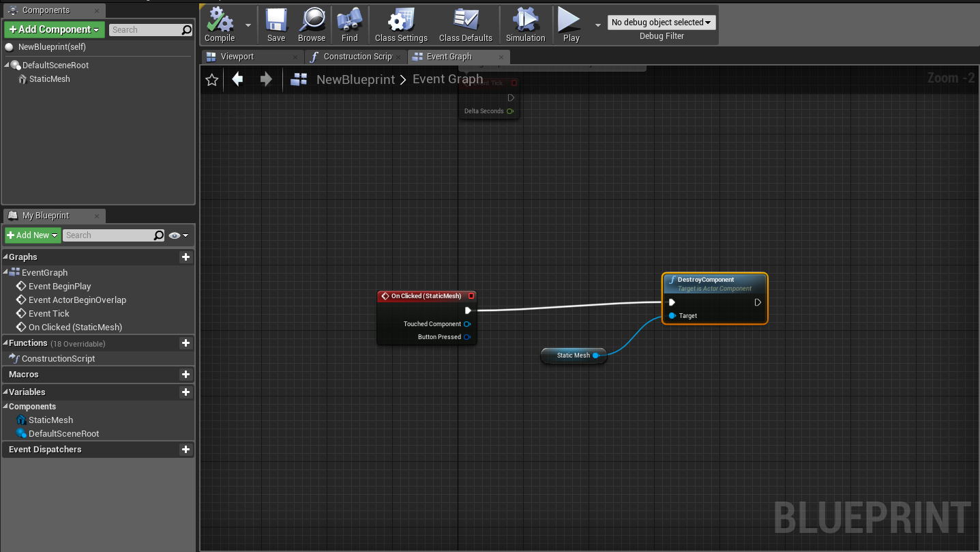This screenshot has width=980, height=552.
Task: Go forward with the right arrow
Action: (x=266, y=79)
